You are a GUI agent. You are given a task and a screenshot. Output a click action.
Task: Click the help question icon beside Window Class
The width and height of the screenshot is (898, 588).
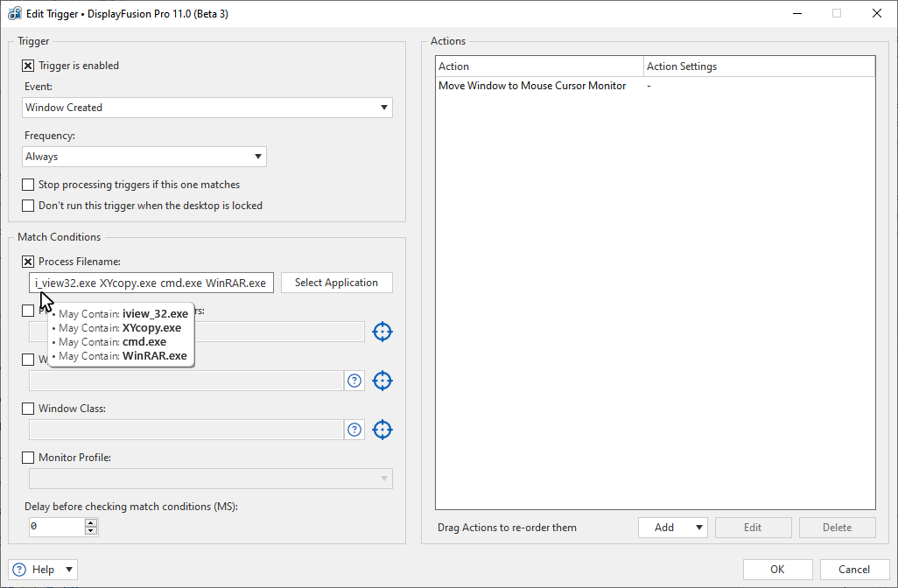(x=354, y=430)
